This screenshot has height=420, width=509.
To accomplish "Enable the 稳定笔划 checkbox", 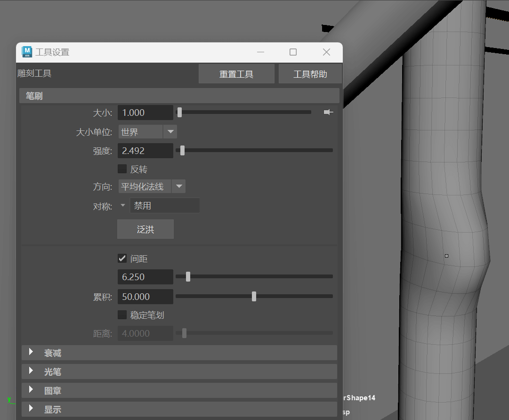I will (x=122, y=315).
